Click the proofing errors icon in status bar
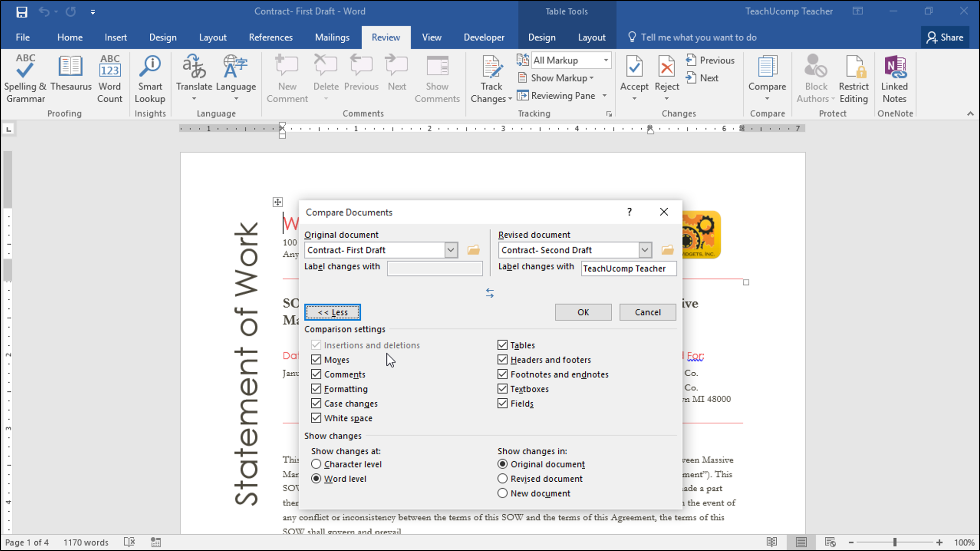Viewport: 980px width, 551px height. click(129, 542)
